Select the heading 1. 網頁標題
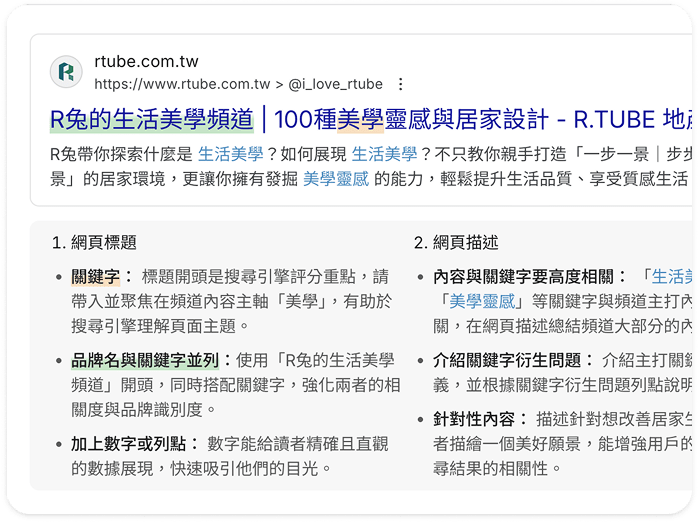Viewport: 698px width, 522px height. pos(94,243)
